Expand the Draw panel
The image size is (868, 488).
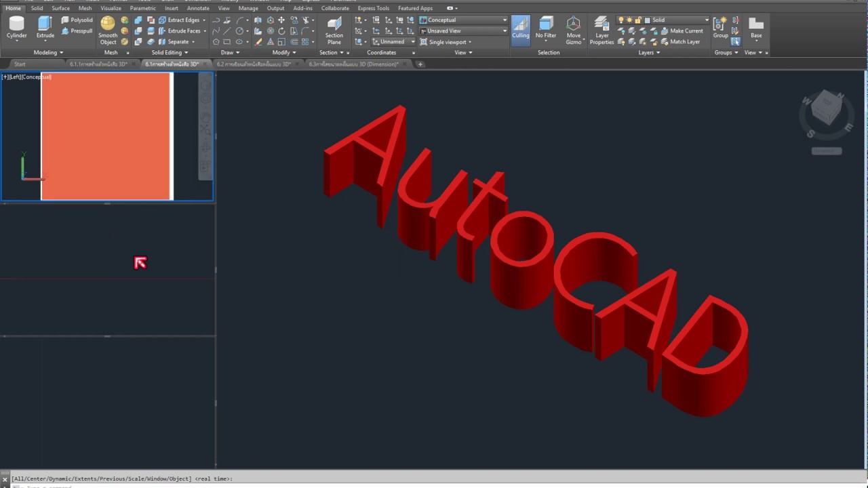tap(229, 52)
